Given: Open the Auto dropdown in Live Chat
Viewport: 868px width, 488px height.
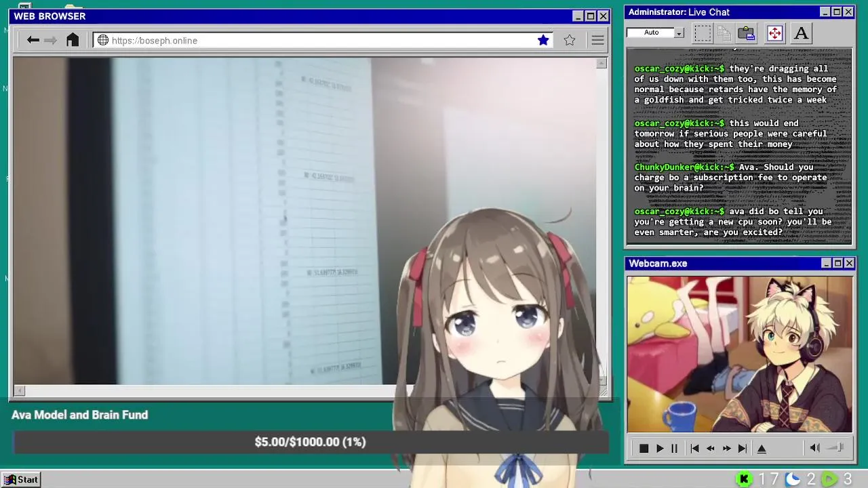Looking at the screenshot, I should pyautogui.click(x=679, y=33).
